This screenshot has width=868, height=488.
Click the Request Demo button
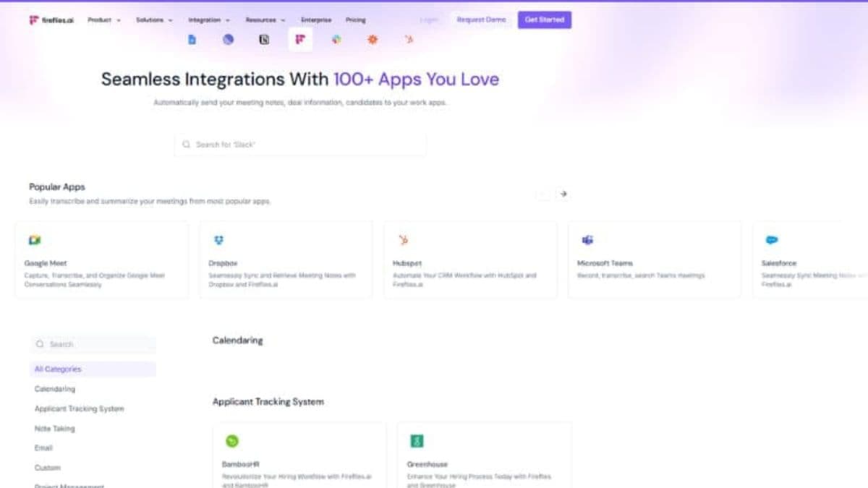point(481,20)
